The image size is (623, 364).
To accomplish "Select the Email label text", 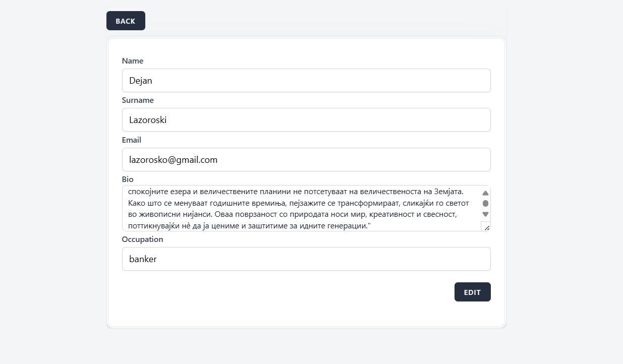I will 132,140.
